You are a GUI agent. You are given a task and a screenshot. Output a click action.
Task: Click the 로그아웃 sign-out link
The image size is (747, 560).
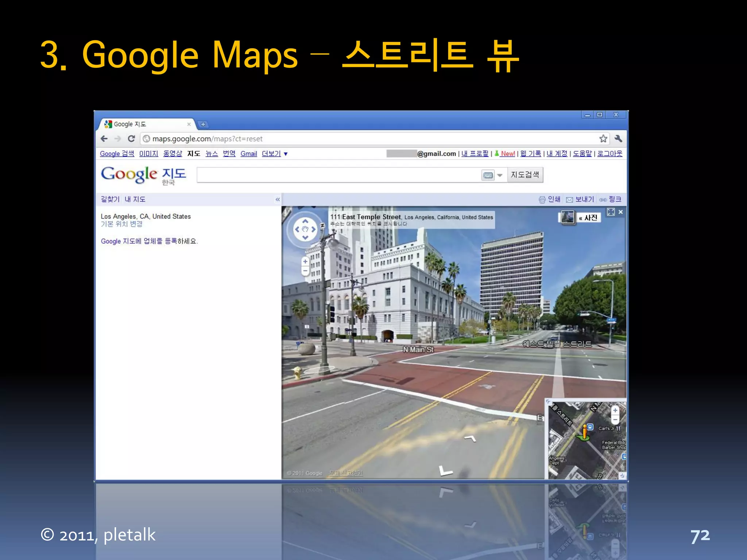point(610,153)
